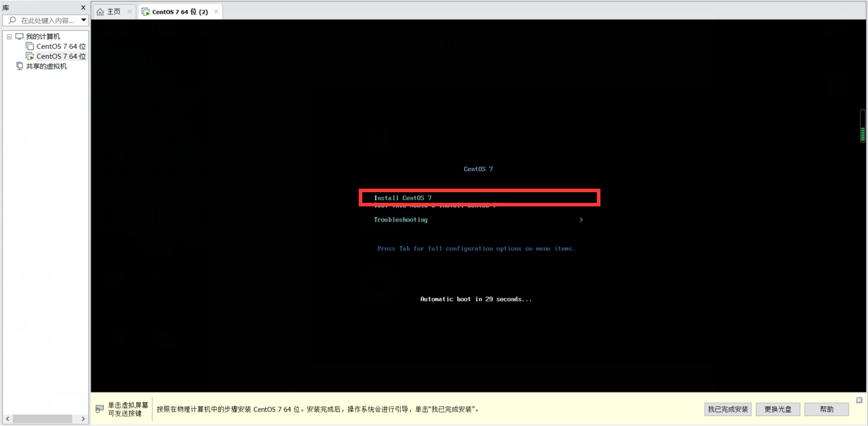The height and width of the screenshot is (426, 868).
Task: Click the Troubleshooting submenu arrow
Action: click(x=581, y=220)
